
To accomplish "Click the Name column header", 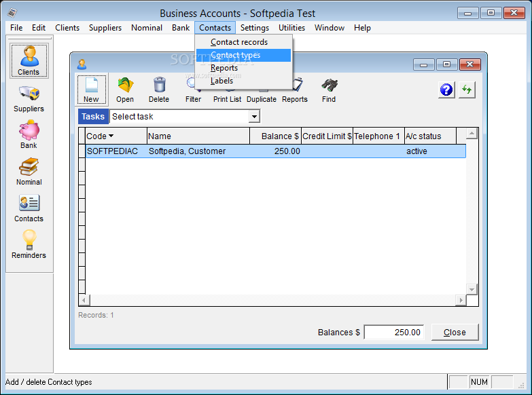I will point(198,136).
